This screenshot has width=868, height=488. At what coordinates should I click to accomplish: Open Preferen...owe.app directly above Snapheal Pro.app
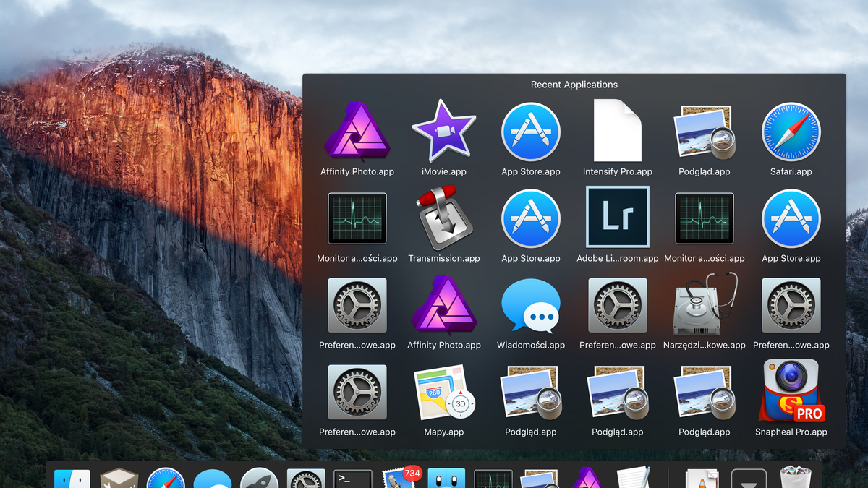point(791,304)
